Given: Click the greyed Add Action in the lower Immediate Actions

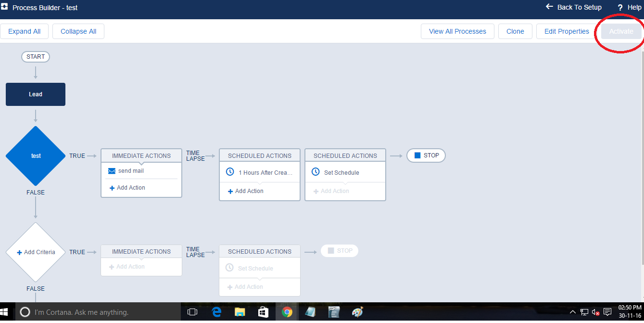Looking at the screenshot, I should (x=126, y=267).
